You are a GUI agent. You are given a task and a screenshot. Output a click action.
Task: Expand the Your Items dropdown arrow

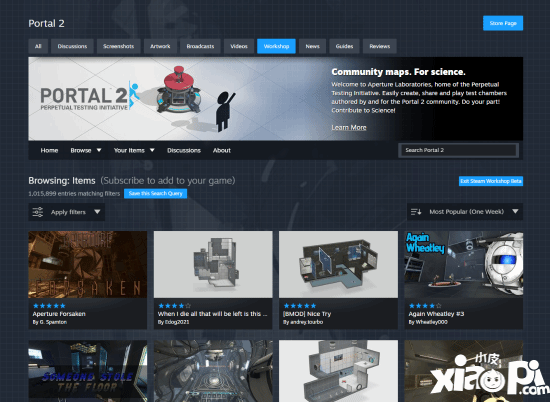tap(152, 150)
